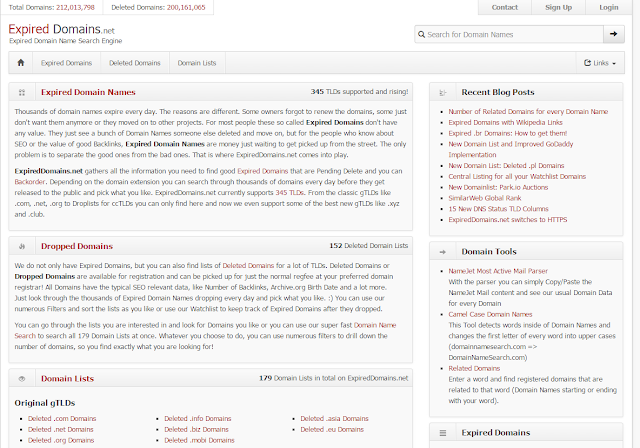Click the Expired Domain Names heading
Image resolution: width=640 pixels, height=448 pixels.
88,92
